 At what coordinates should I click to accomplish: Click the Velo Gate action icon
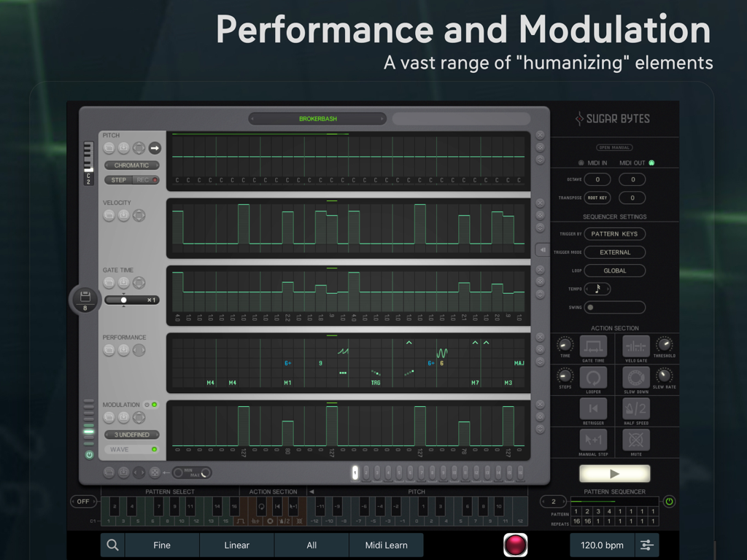coord(636,346)
